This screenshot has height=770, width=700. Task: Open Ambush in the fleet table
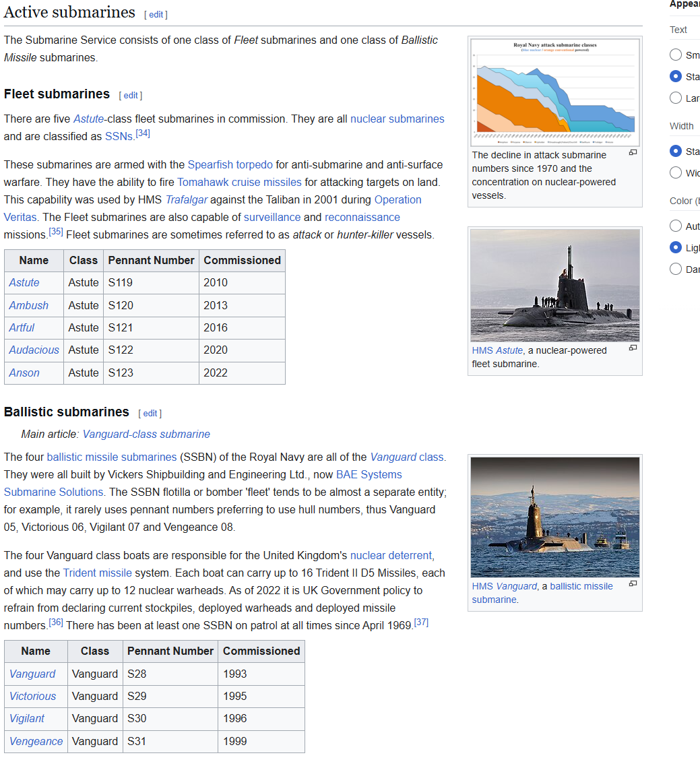(28, 305)
